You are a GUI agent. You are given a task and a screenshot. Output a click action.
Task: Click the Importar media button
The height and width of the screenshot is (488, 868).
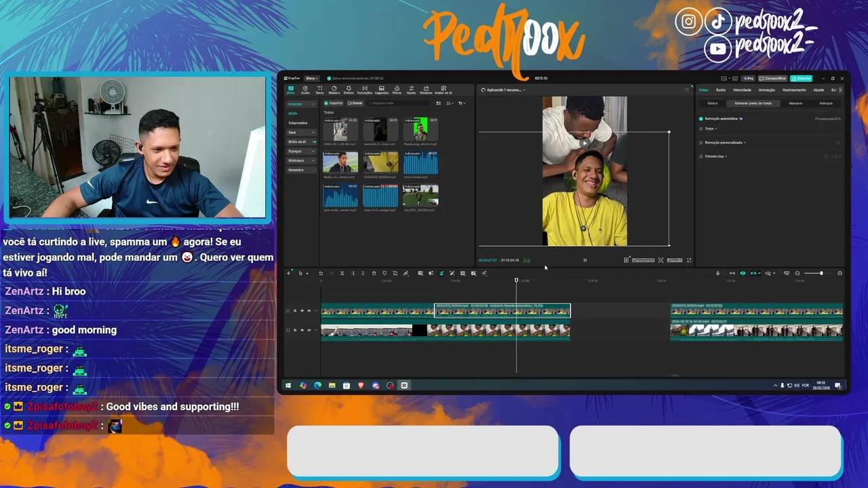[x=333, y=103]
